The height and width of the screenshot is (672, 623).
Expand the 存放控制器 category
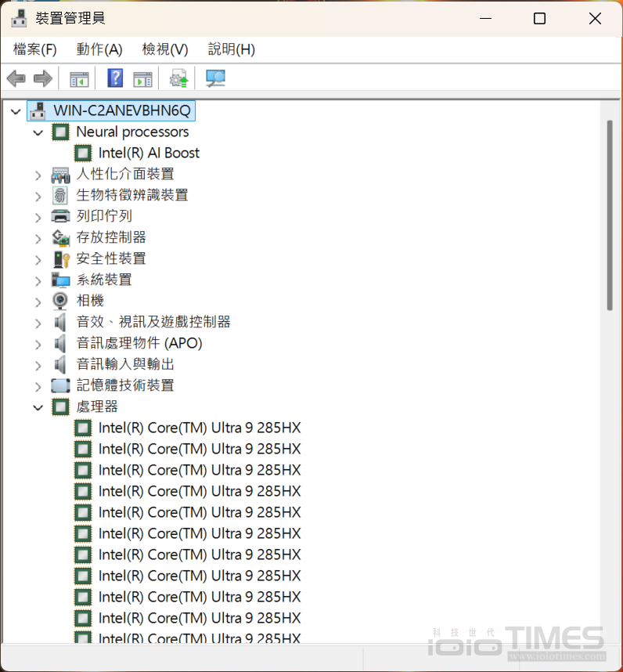(38, 238)
